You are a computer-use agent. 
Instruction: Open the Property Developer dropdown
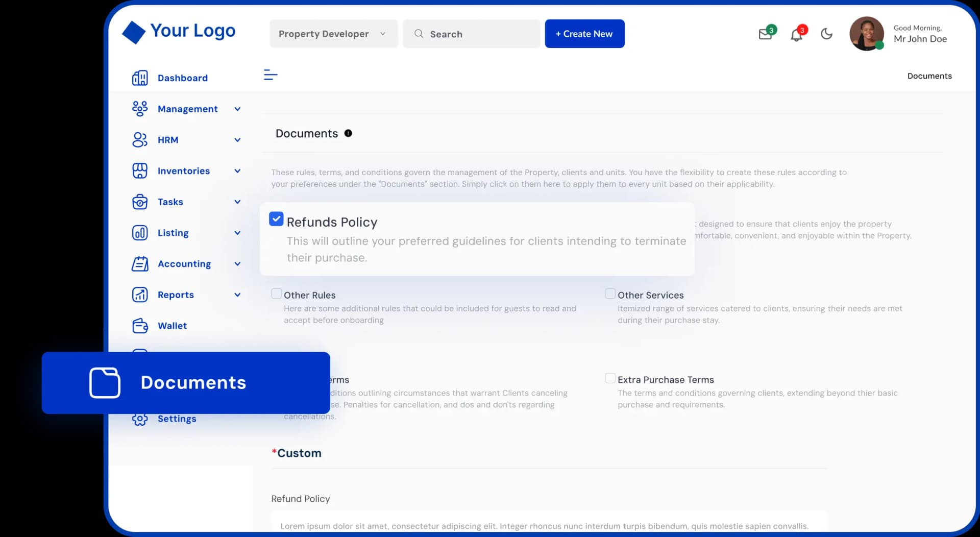(333, 34)
